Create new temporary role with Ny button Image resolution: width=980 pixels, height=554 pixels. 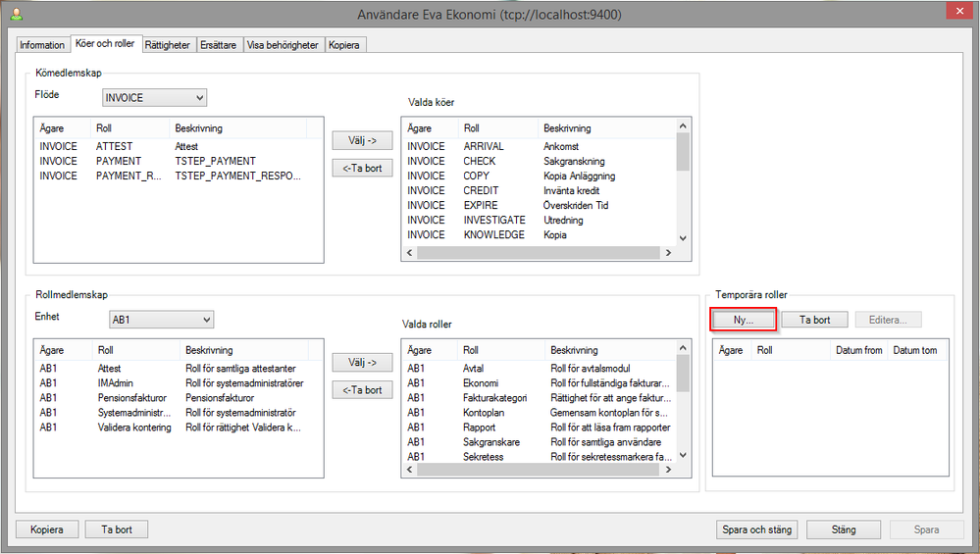pos(743,320)
